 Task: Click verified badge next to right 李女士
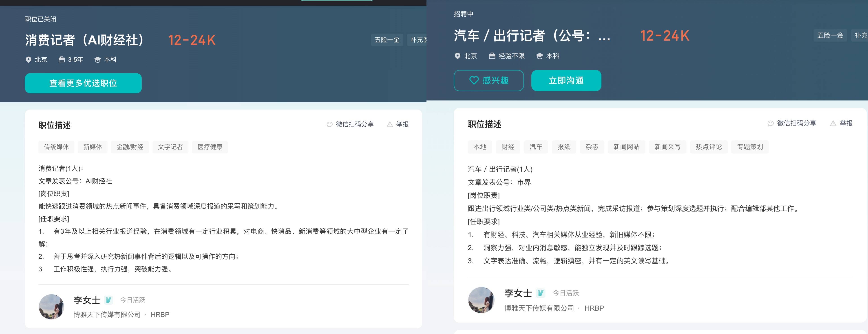pyautogui.click(x=541, y=293)
